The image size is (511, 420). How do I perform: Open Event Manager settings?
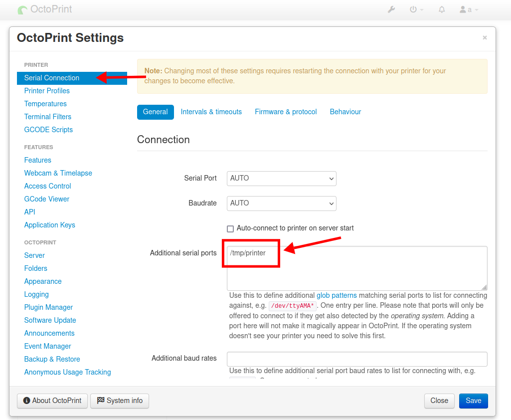[47, 346]
